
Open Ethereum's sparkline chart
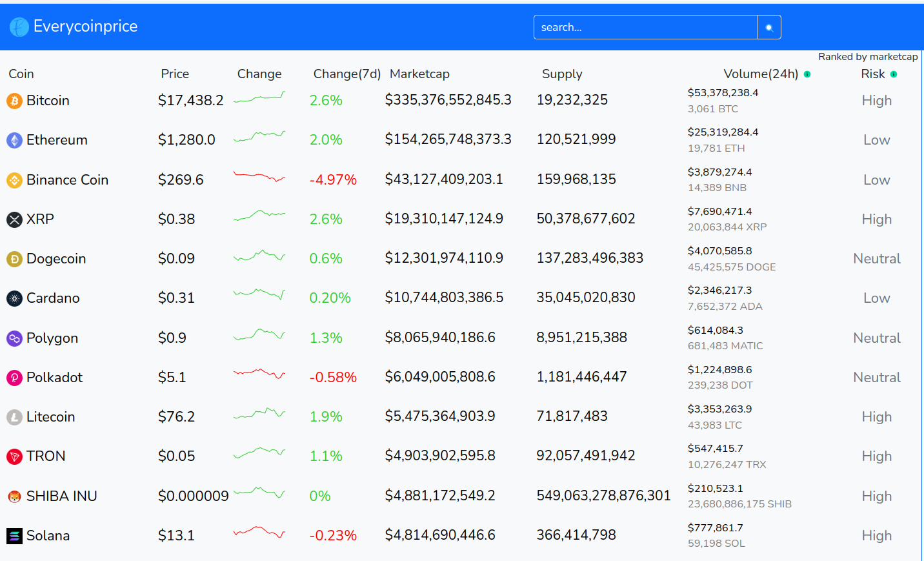tap(259, 137)
